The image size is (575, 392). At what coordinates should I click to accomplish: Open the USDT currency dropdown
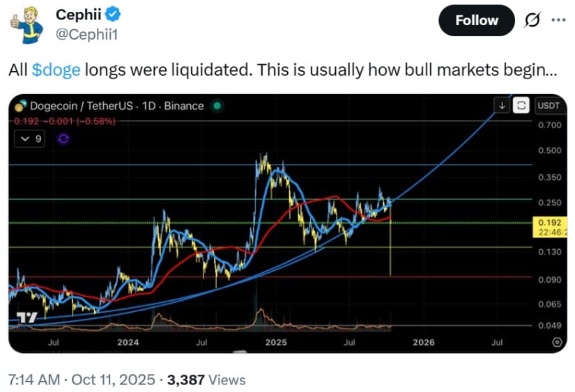(x=548, y=106)
